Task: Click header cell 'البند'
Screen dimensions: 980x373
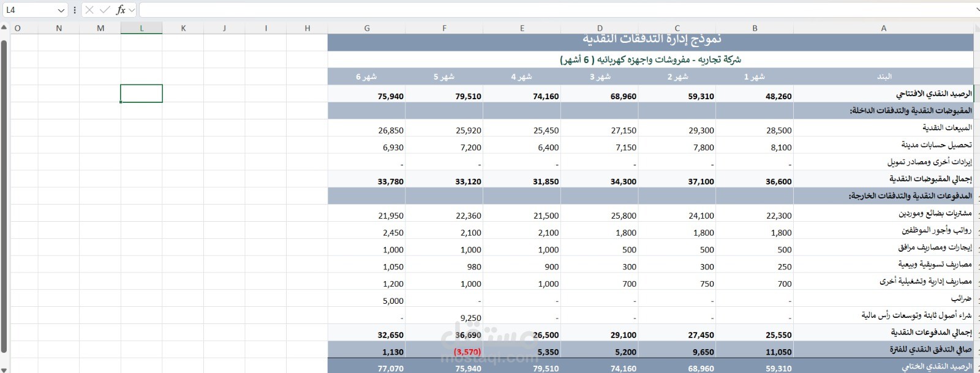Action: click(x=884, y=77)
